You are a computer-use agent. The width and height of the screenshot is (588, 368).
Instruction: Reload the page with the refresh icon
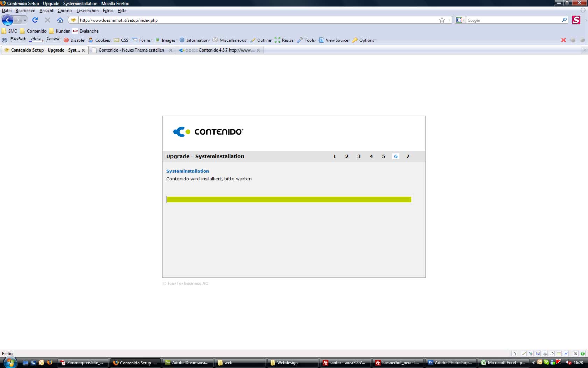pyautogui.click(x=35, y=20)
